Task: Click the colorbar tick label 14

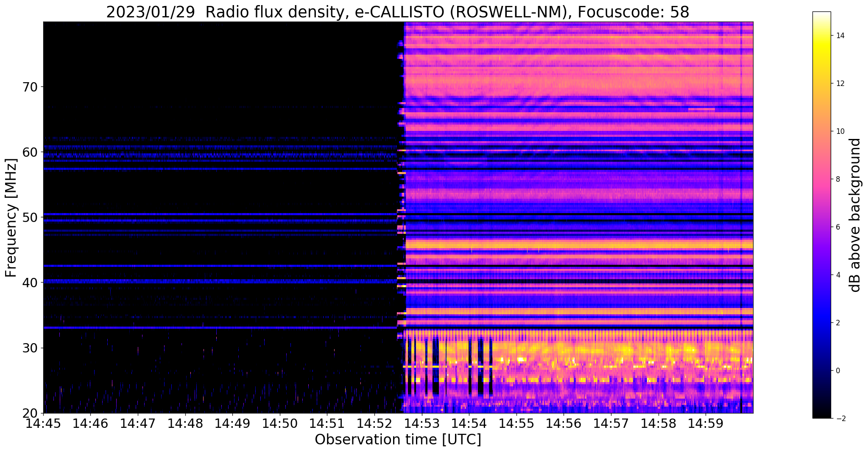Action: 839,36
